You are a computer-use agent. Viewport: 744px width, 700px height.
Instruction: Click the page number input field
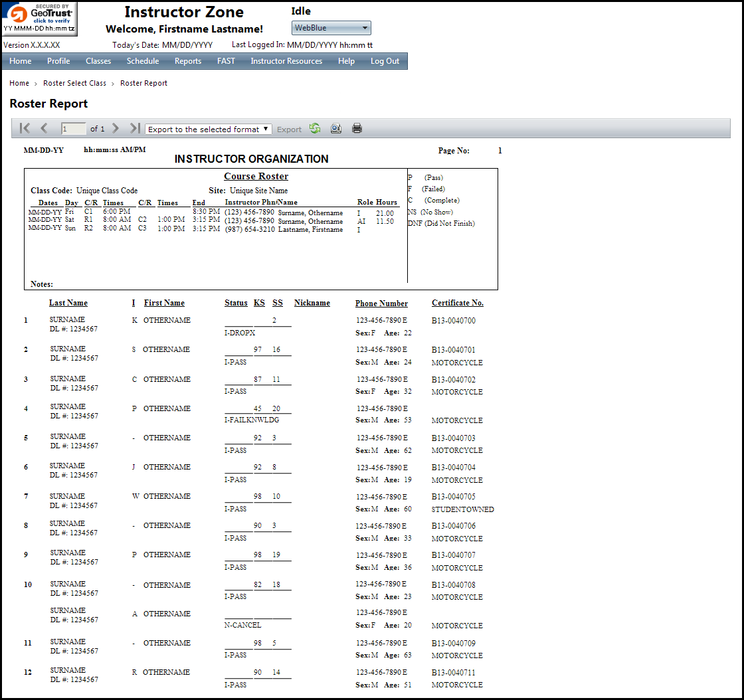point(73,129)
